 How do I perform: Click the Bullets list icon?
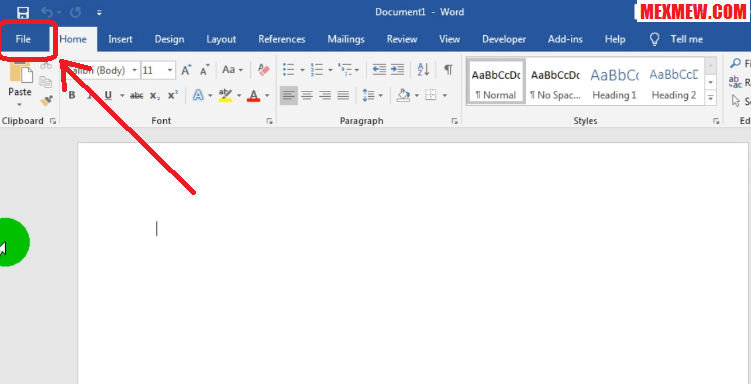pos(288,70)
